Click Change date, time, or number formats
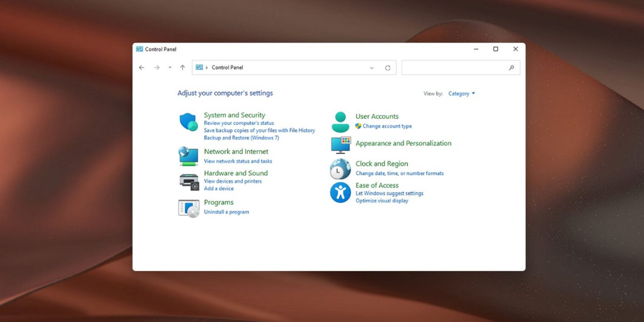The image size is (644, 322). 400,173
